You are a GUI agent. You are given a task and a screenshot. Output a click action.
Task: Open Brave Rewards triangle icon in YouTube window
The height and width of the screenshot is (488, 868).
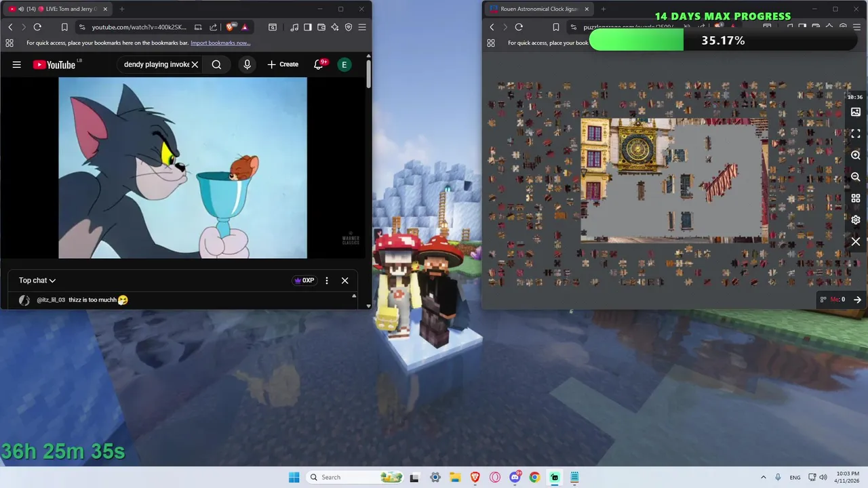click(x=245, y=27)
